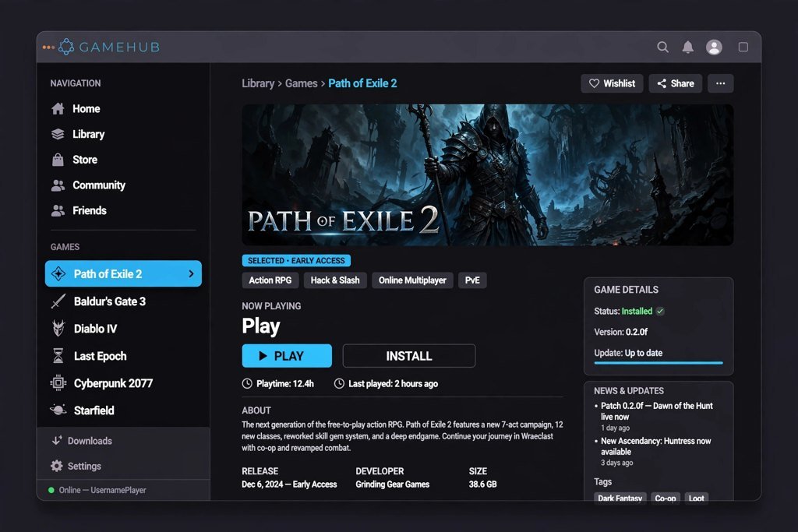Click the PvE tag
The height and width of the screenshot is (532, 798).
click(472, 280)
